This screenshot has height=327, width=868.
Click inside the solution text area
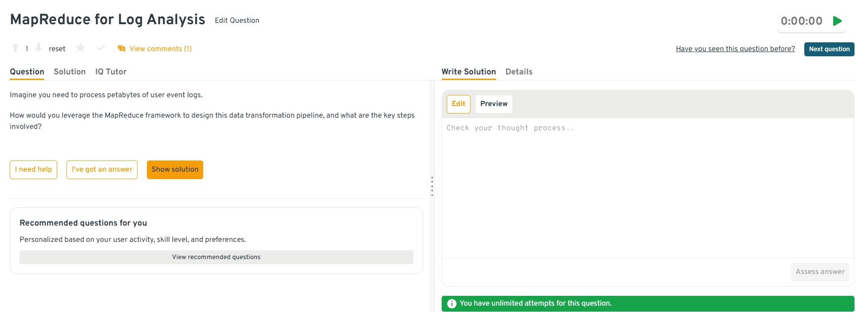pyautogui.click(x=647, y=186)
